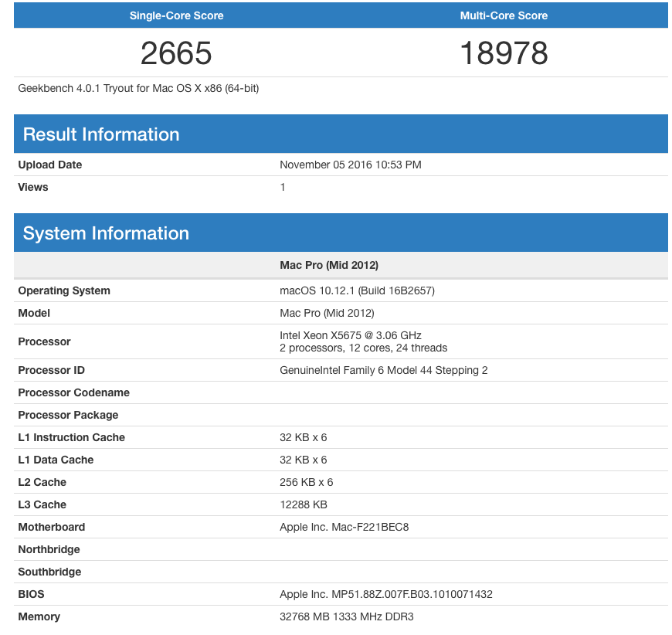This screenshot has width=672, height=635.
Task: Select the L3 Cache value 12288 KB
Action: (304, 504)
